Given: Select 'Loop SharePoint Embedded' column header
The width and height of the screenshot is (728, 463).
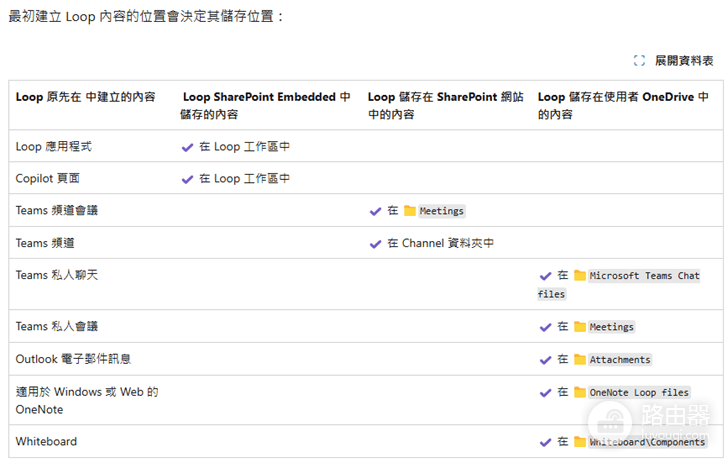Looking at the screenshot, I should (266, 105).
